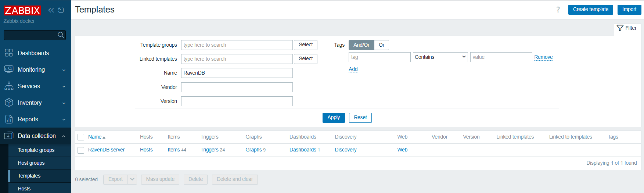Screen dimensions: 644x193
Task: Click Select next to Linked templates
Action: (x=306, y=59)
